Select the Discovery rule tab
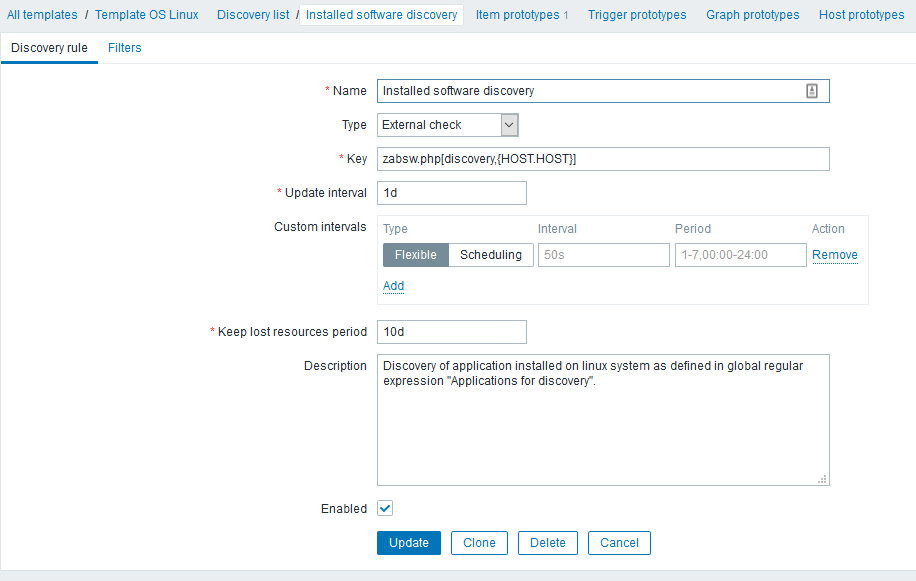The height and width of the screenshot is (581, 916). 49,48
